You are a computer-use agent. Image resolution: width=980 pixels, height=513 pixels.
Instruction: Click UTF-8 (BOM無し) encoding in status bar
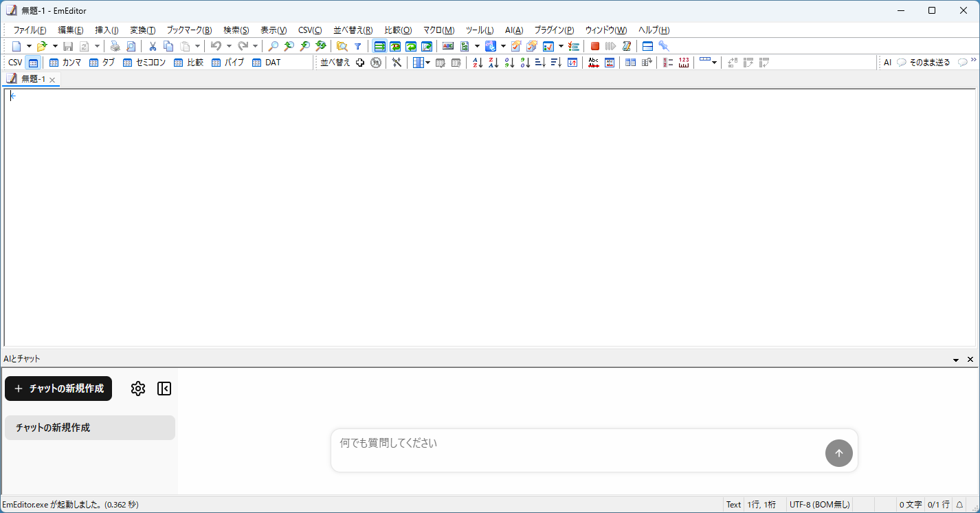coord(819,505)
